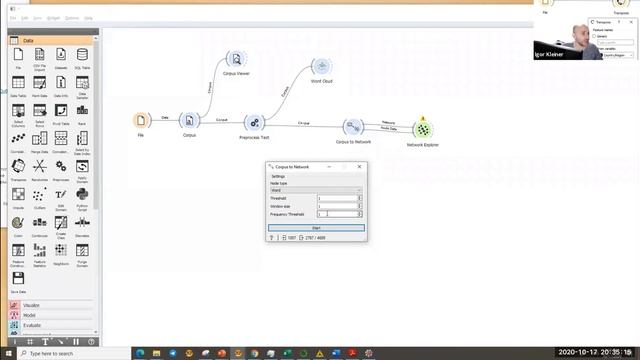
Task: Select the Network Explorer node
Action: (423, 130)
